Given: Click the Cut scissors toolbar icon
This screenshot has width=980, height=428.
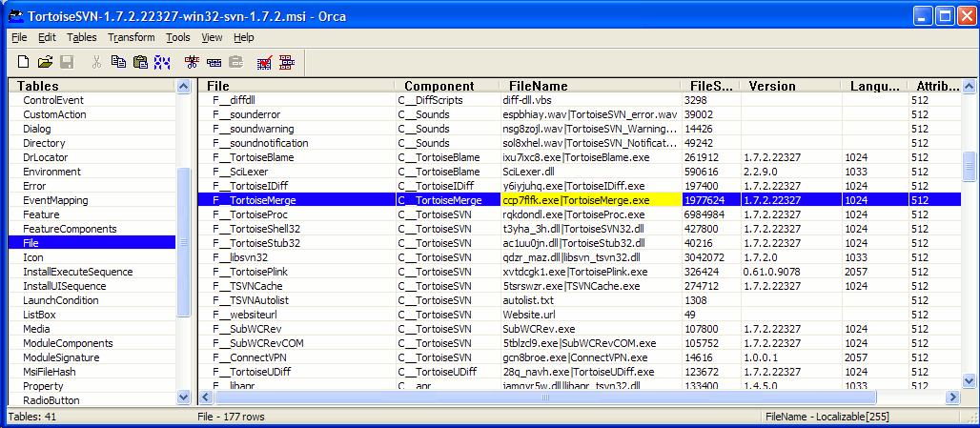Looking at the screenshot, I should click(97, 62).
